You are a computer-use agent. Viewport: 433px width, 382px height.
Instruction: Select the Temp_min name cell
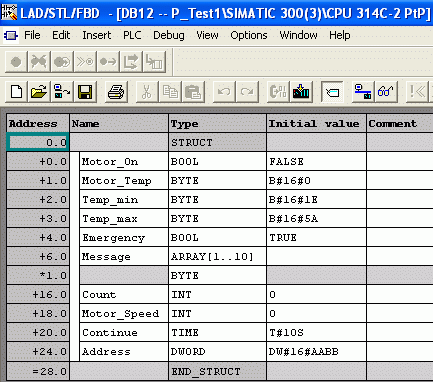click(x=124, y=200)
